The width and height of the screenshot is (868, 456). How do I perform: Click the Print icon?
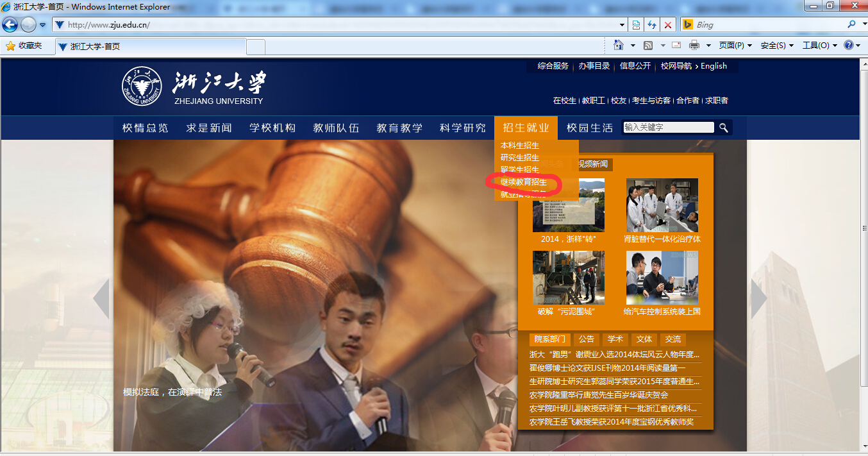(x=694, y=46)
